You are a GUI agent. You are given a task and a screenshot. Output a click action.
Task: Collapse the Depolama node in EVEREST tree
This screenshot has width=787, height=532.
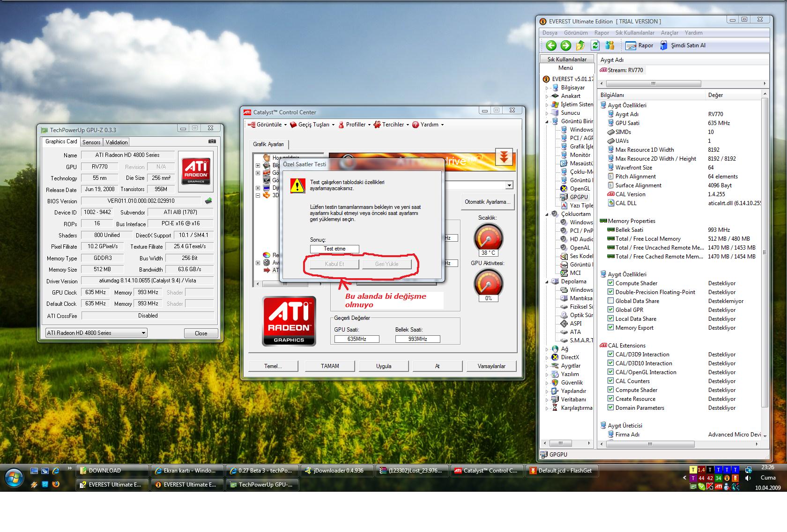tap(547, 282)
